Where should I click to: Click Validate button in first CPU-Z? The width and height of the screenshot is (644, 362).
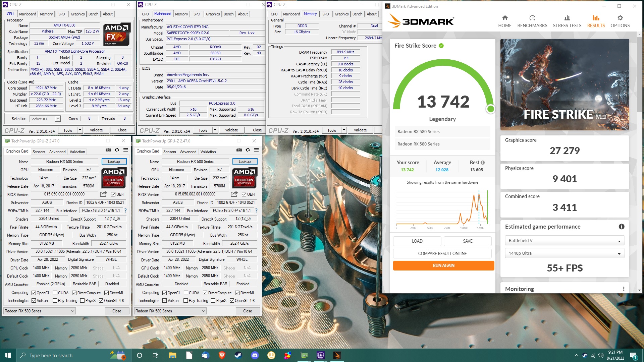[97, 130]
